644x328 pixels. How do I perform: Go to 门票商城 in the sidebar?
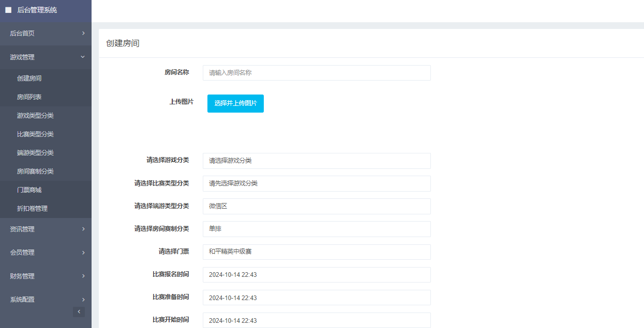pyautogui.click(x=29, y=190)
